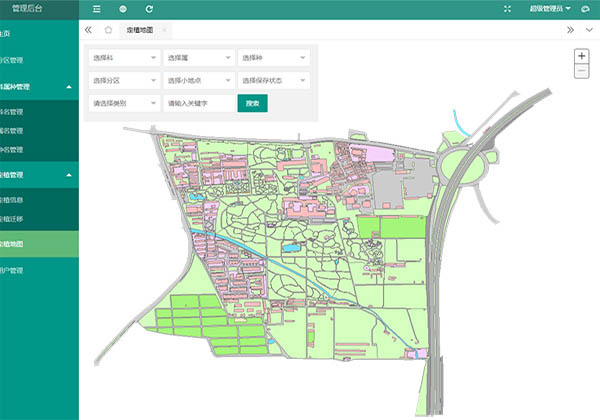600x420 pixels.
Task: Zoom in on the map
Action: [x=582, y=56]
